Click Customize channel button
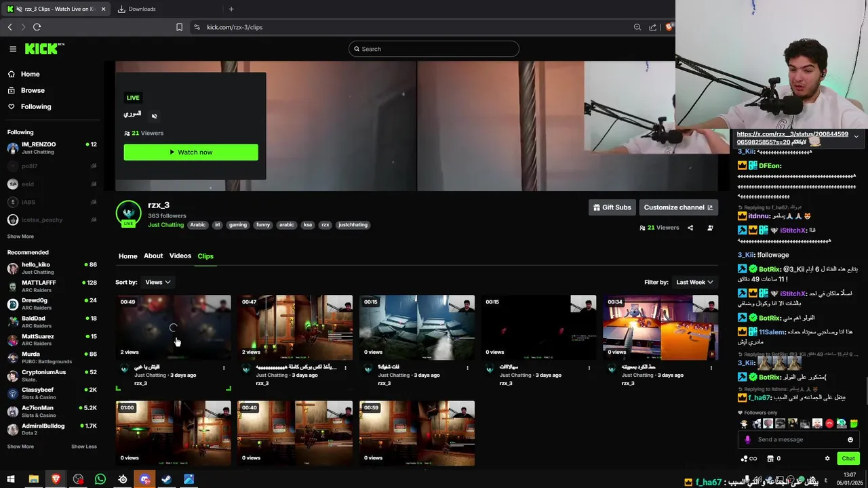 click(678, 207)
